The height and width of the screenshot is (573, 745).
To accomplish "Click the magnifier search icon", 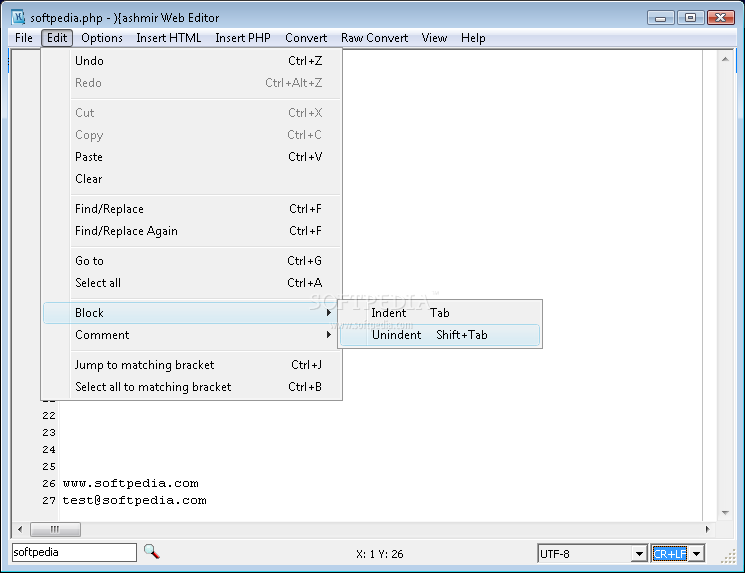I will (x=152, y=552).
